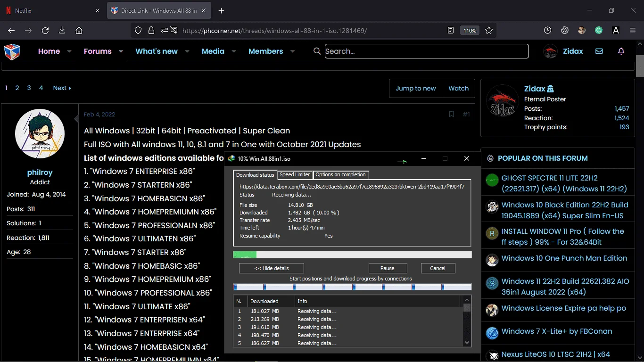Click the connections list scrollbar down arrow
This screenshot has height=362, width=644.
pos(467,343)
